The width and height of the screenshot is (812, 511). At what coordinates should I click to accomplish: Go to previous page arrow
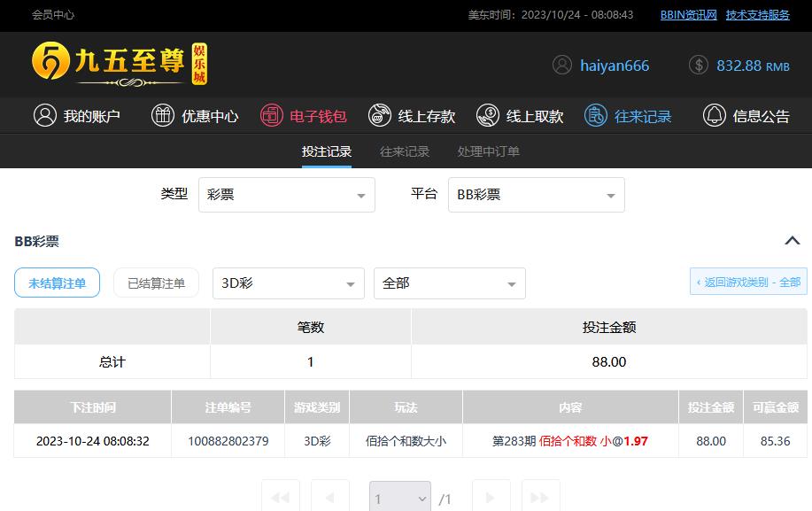[330, 498]
